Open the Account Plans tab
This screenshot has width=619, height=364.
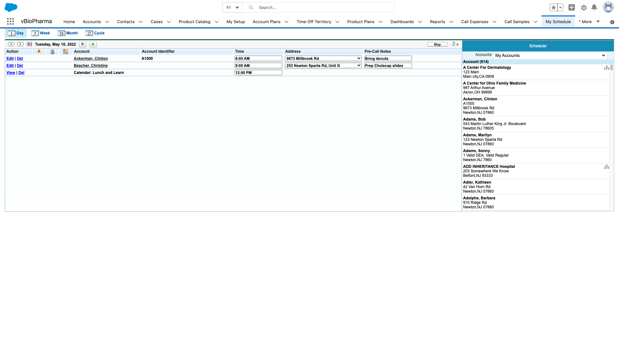pos(266,22)
